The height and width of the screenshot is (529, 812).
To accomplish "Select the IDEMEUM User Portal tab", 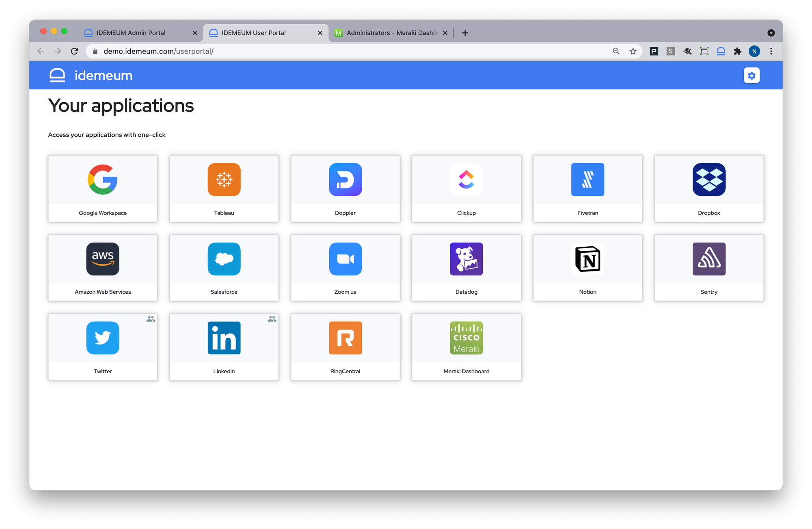I will (x=266, y=33).
